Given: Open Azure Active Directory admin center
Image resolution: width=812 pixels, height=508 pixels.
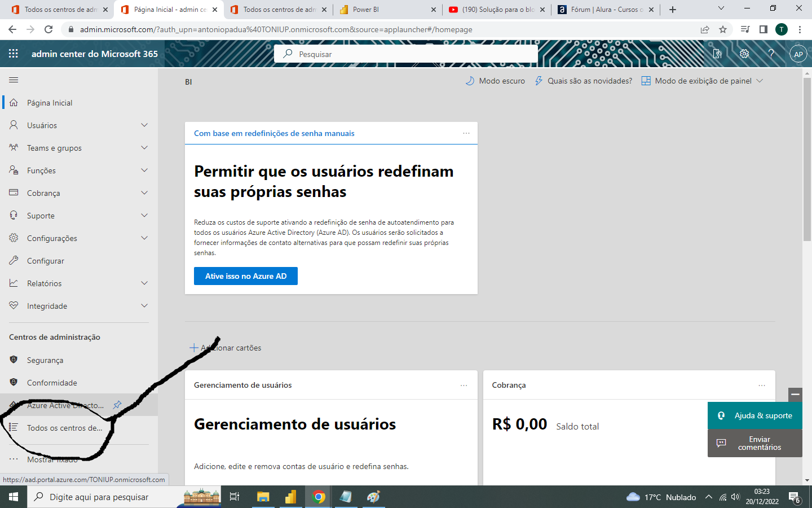Looking at the screenshot, I should click(x=79, y=405).
